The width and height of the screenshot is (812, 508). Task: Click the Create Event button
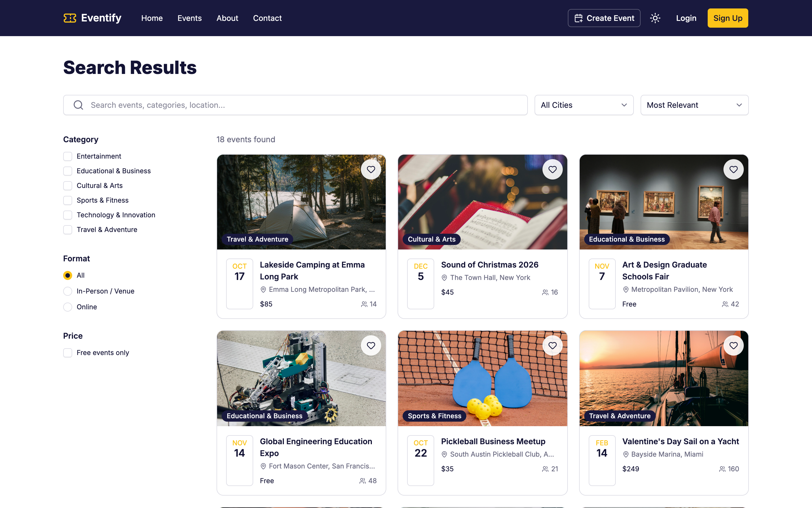pos(604,18)
